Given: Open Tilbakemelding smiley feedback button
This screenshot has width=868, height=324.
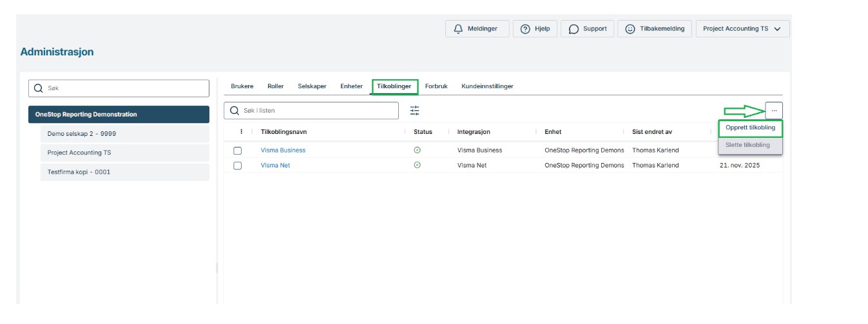Looking at the screenshot, I should coord(655,29).
